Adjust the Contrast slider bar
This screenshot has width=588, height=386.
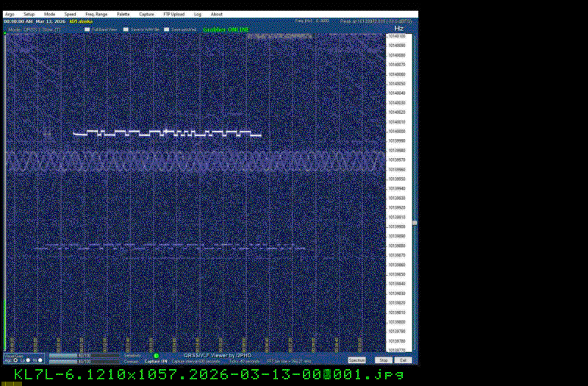85,361
